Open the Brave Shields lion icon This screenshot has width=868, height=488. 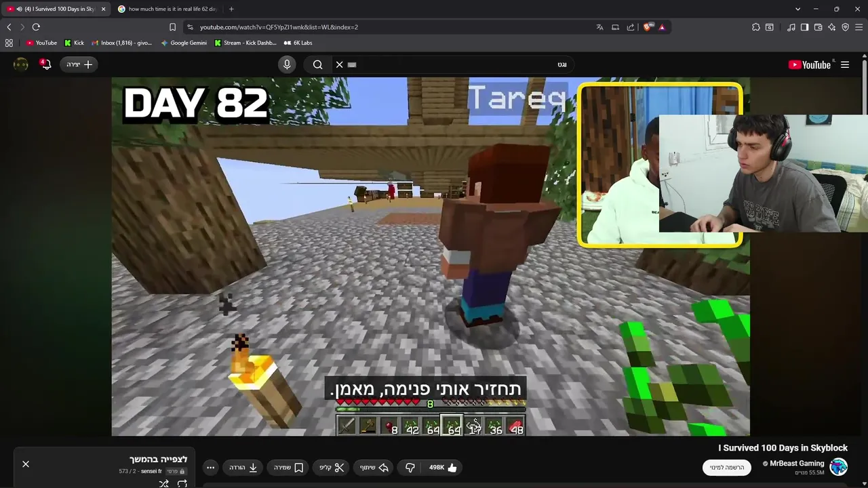point(647,27)
